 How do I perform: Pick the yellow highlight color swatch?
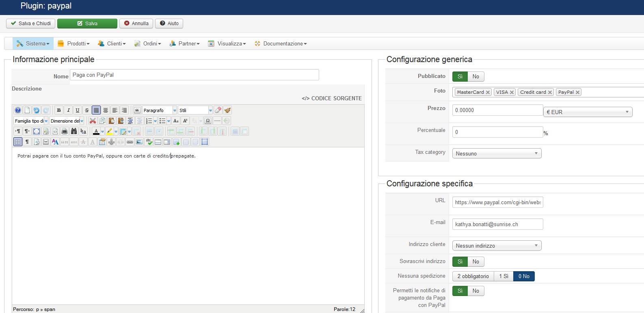(x=110, y=131)
